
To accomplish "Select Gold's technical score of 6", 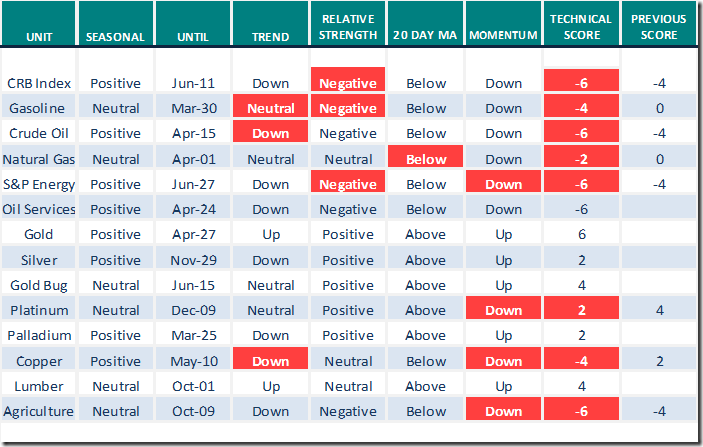I will tap(581, 234).
